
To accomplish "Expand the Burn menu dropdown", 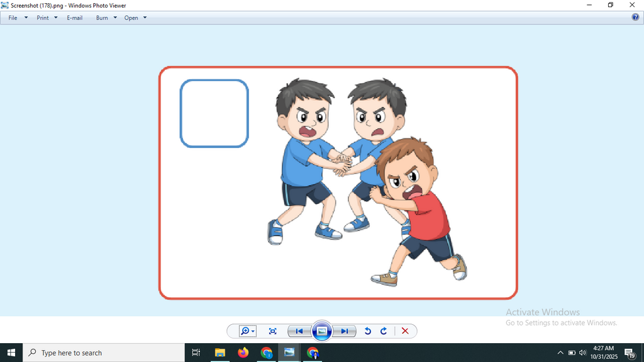I will [x=106, y=18].
